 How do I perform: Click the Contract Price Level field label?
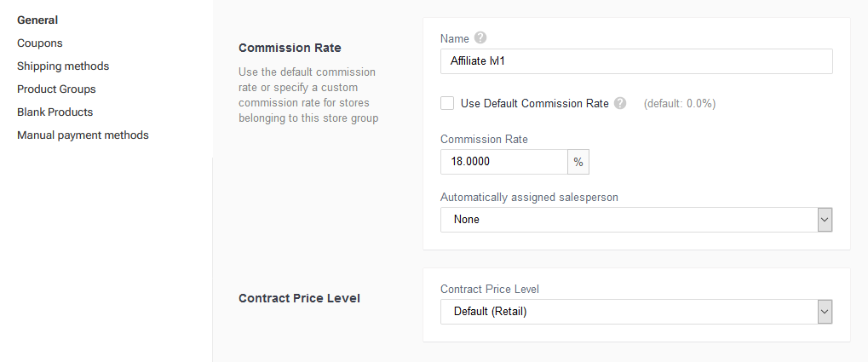(489, 289)
